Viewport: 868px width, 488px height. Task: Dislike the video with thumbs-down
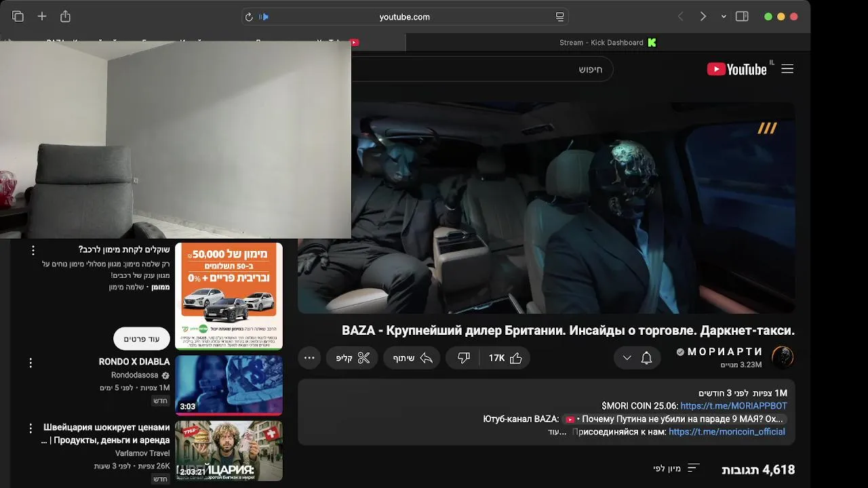[x=463, y=358]
